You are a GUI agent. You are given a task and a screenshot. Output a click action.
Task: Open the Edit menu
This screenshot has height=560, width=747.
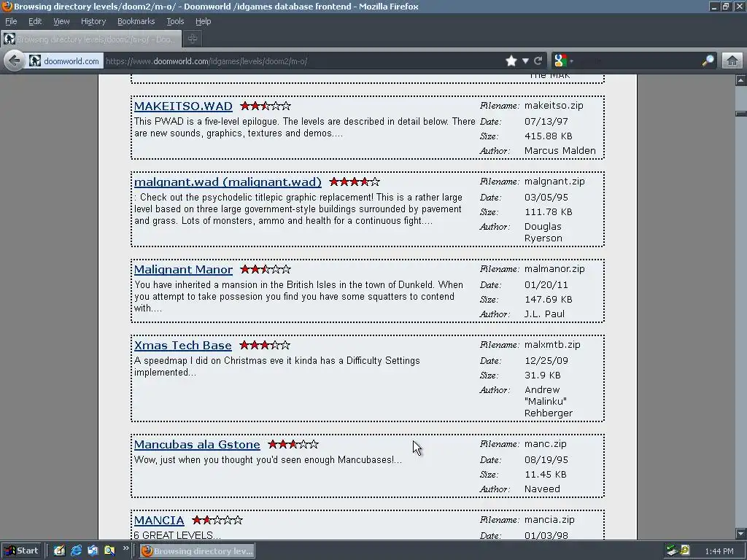[35, 21]
